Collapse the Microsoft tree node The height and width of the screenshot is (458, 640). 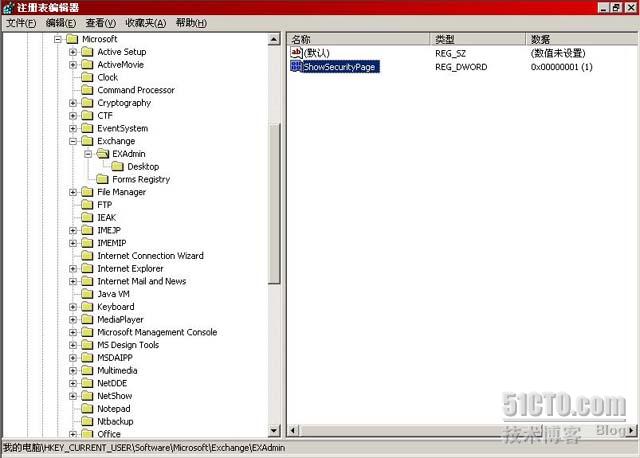(58, 39)
